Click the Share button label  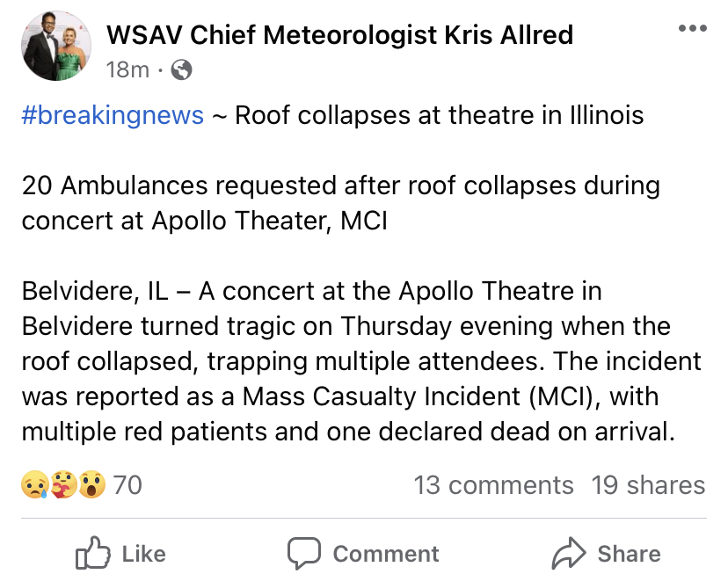[x=630, y=554]
